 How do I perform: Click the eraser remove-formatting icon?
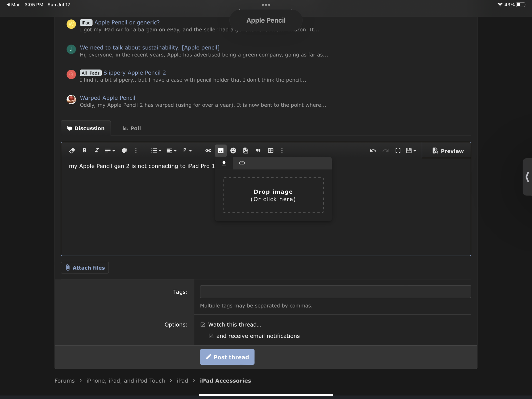point(72,151)
